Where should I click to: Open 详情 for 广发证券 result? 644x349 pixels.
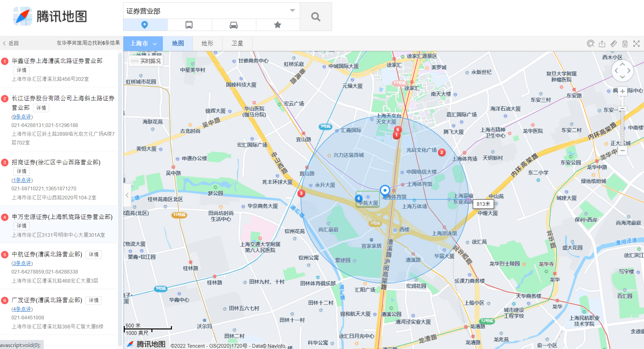tap(94, 300)
